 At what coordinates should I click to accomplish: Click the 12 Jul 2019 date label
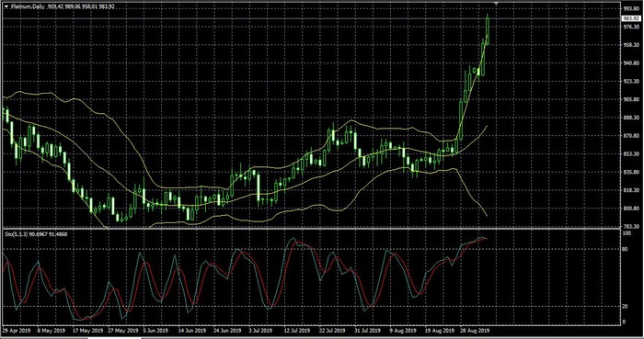pos(297,330)
